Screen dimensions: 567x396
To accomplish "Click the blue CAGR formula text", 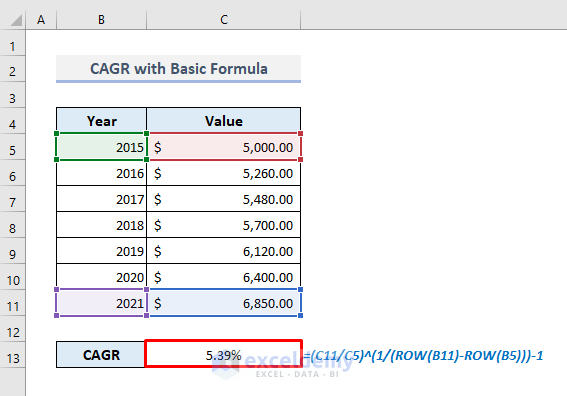I will click(423, 356).
